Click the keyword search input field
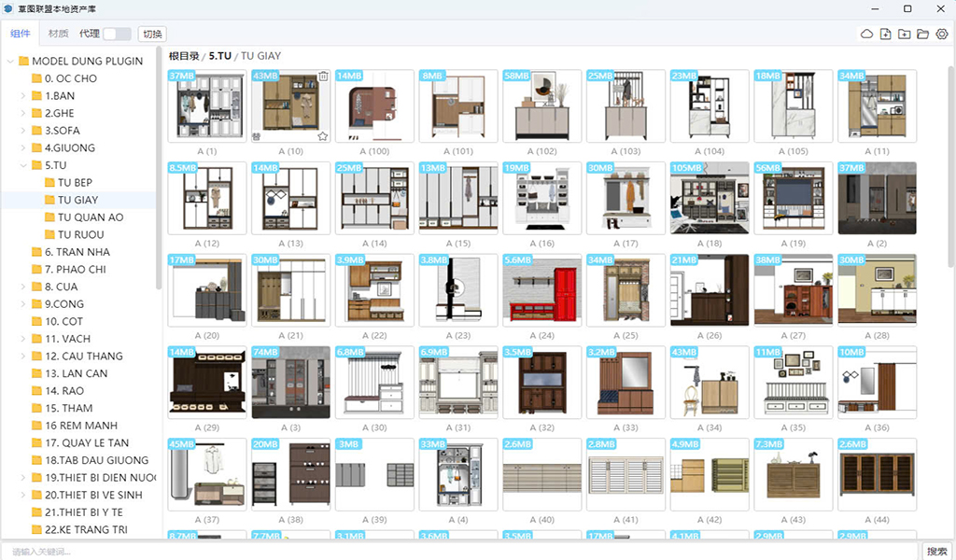 pyautogui.click(x=457, y=552)
